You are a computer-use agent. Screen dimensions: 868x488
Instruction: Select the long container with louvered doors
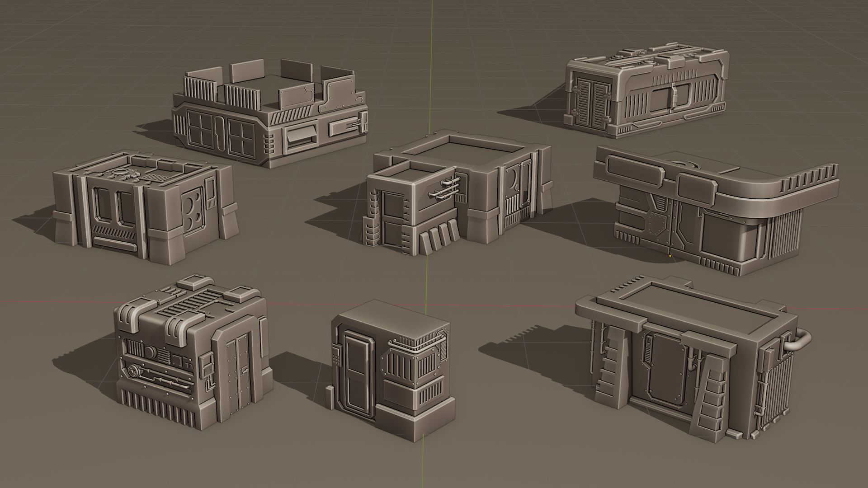647,92
